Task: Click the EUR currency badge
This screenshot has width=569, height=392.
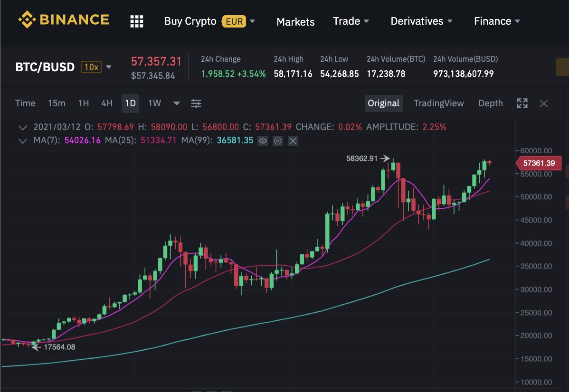Action: click(x=235, y=21)
